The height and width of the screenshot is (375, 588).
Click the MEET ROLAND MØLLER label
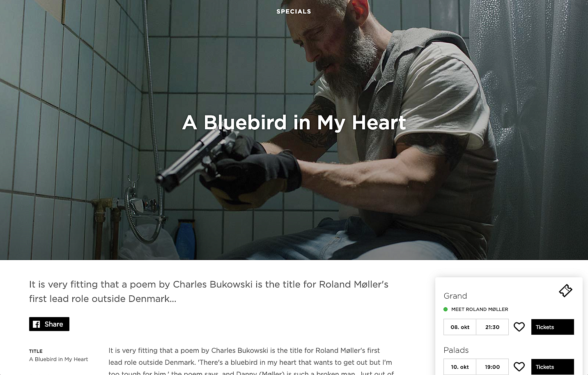480,309
